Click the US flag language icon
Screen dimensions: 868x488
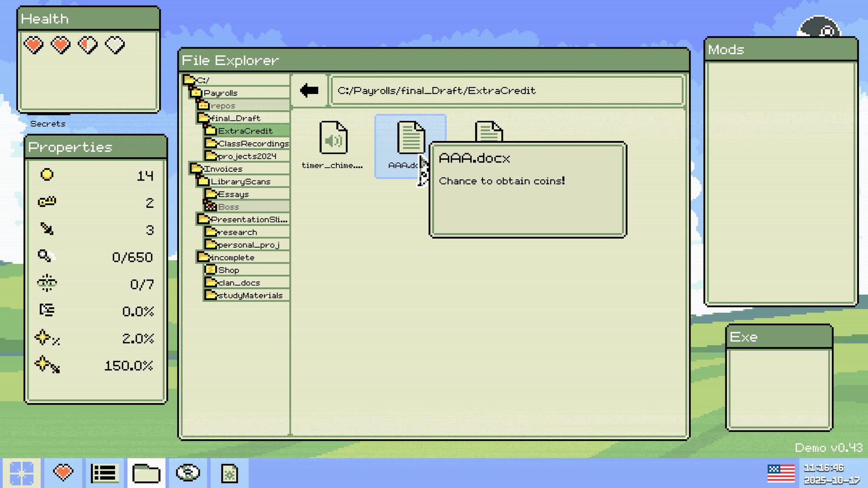point(781,473)
